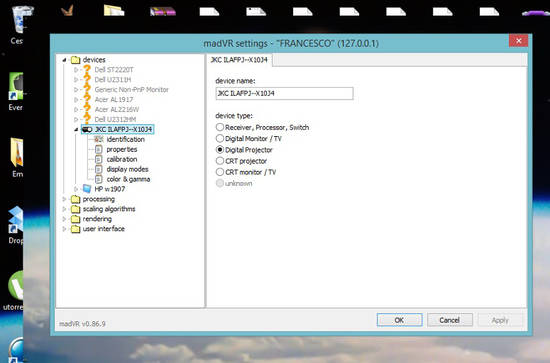The height and width of the screenshot is (363, 550).
Task: Expand the processing folder
Action: pos(65,199)
